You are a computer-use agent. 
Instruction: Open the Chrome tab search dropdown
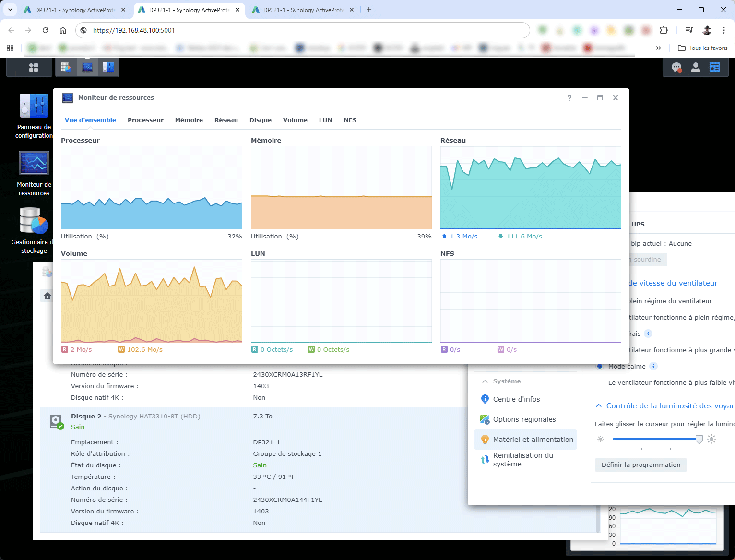(10, 10)
